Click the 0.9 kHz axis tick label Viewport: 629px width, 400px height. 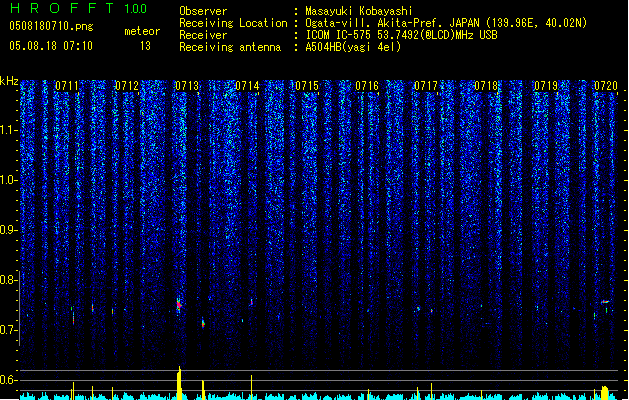coord(7,230)
